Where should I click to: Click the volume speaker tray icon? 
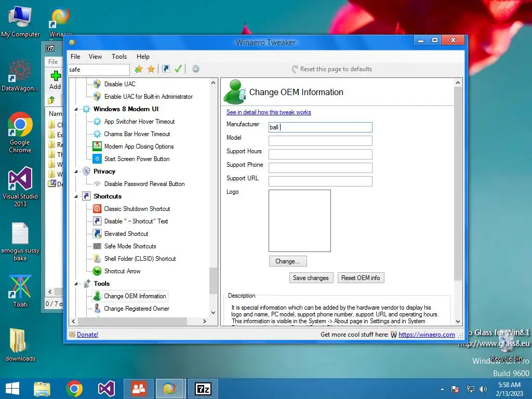[x=483, y=389]
